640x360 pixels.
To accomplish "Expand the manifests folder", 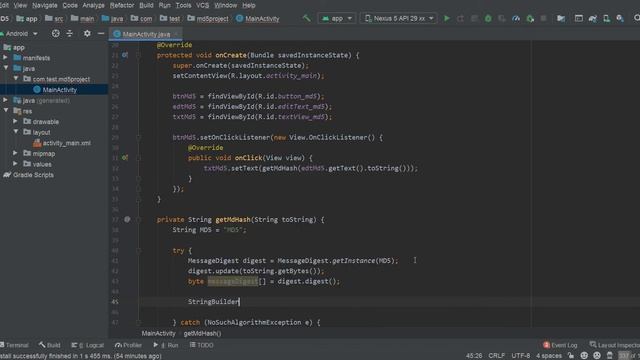I will pos(6,58).
